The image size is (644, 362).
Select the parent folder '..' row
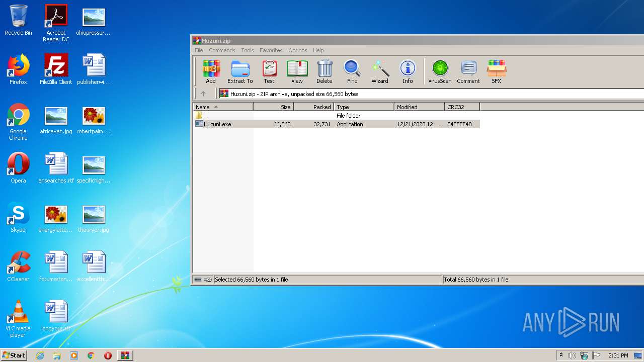click(337, 116)
